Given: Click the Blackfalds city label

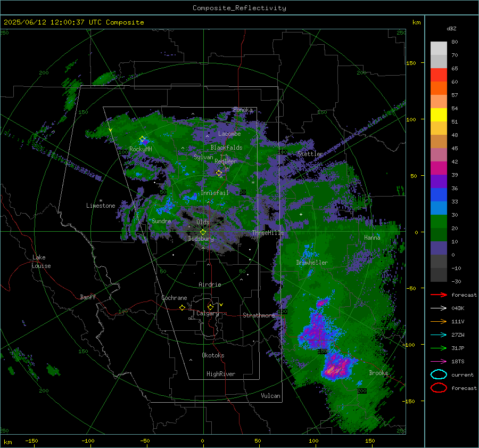Looking at the screenshot, I should (226, 148).
